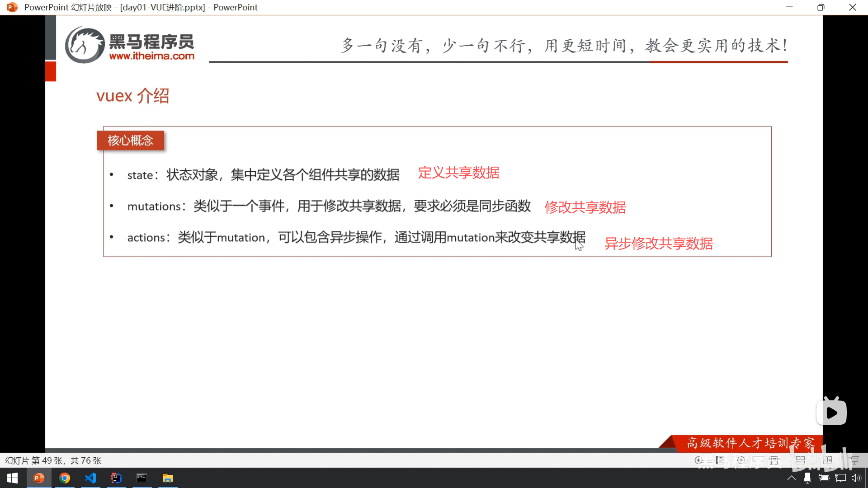Click the www.itheima.com logo link
This screenshot has height=488, width=868.
(x=151, y=56)
